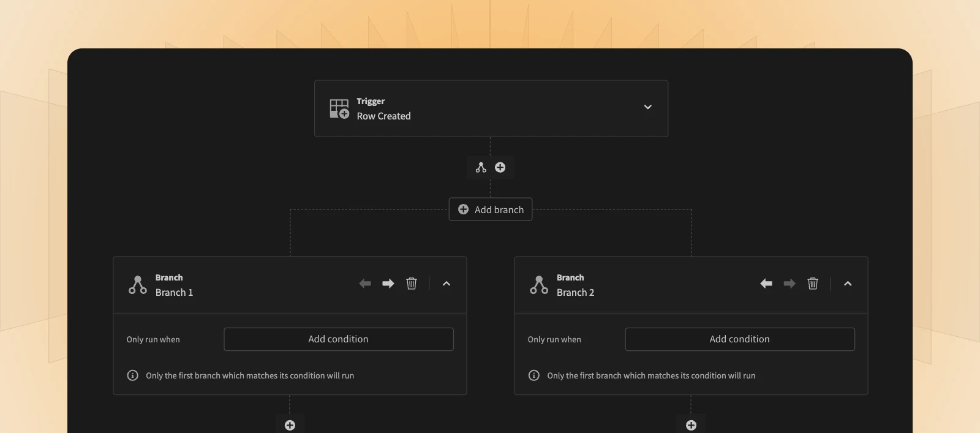The height and width of the screenshot is (433, 980).
Task: Click first-branch-matches note in Branch 1
Action: pyautogui.click(x=250, y=375)
